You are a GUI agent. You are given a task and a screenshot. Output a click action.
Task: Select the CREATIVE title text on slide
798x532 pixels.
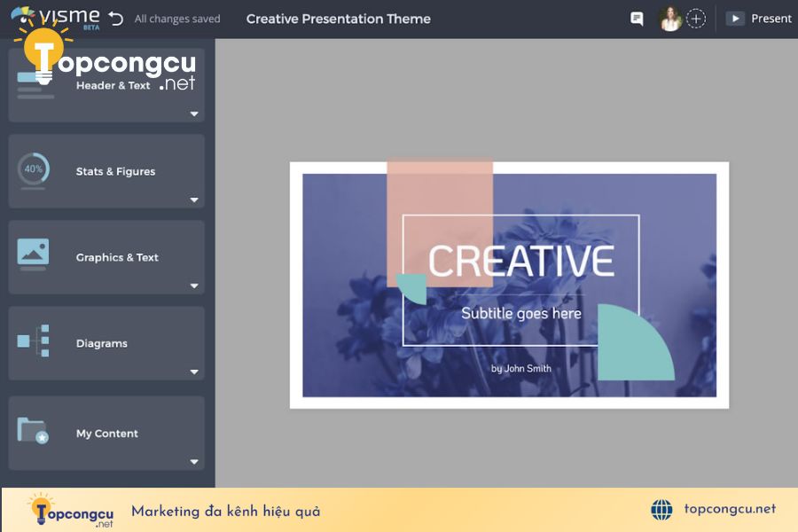point(521,262)
